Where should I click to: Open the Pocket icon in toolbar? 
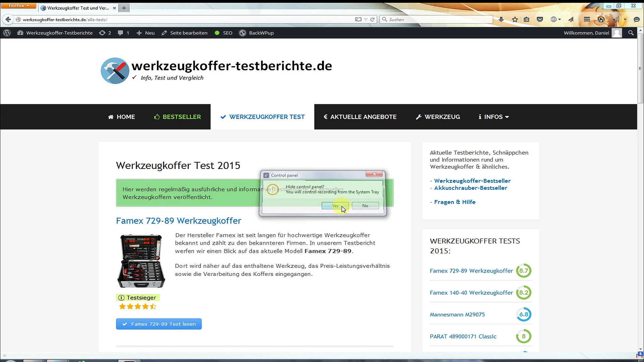pos(540,19)
